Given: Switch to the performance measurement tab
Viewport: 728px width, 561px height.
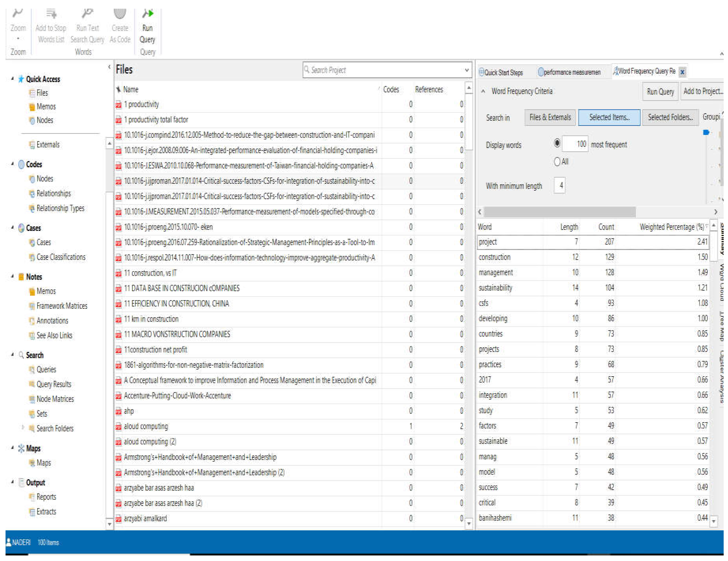Looking at the screenshot, I should point(571,72).
